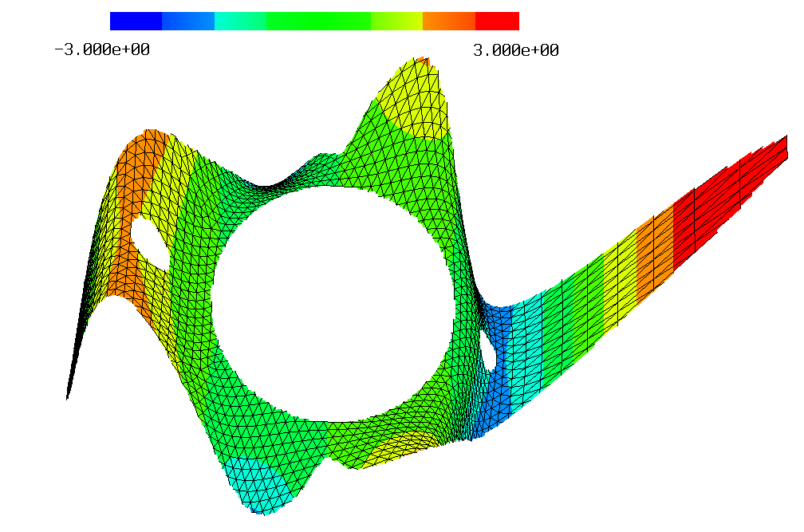The height and width of the screenshot is (532, 804).
Task: Click the maximum value label 3.000e+00
Action: (516, 50)
